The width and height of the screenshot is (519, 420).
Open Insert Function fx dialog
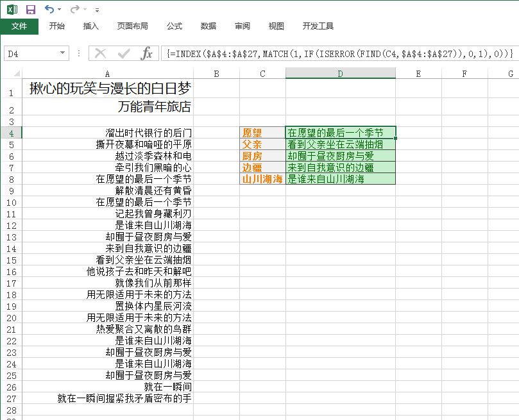146,53
